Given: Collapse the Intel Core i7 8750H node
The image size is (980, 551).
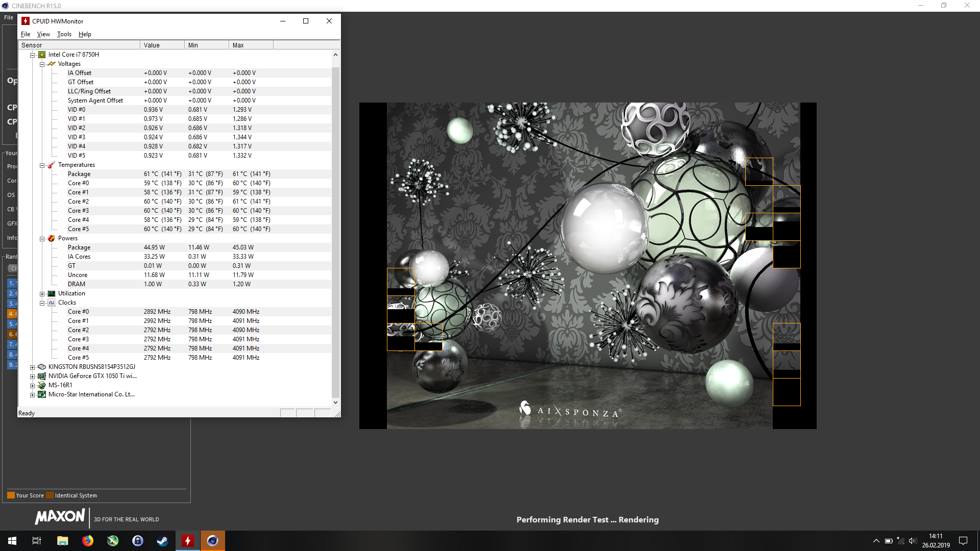Looking at the screenshot, I should click(33, 55).
